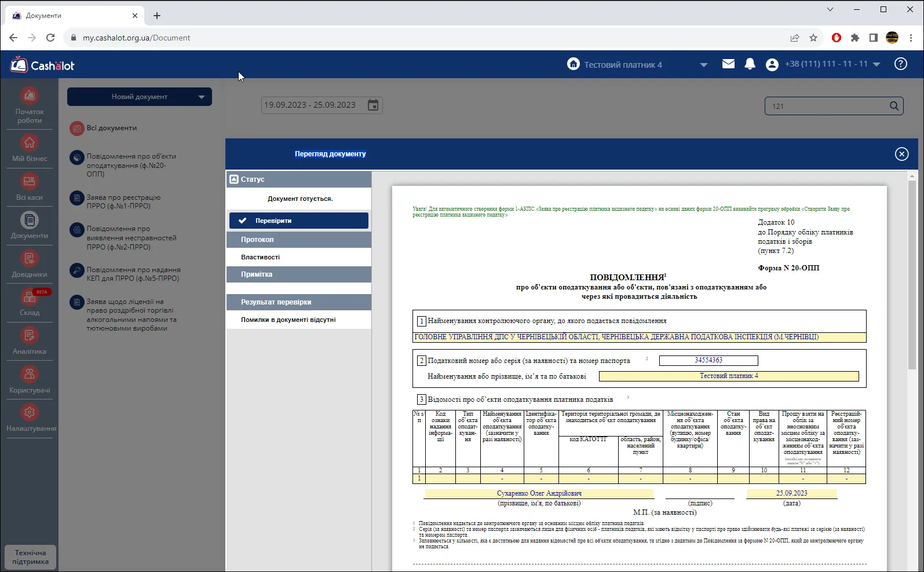Click the Технічна підтримка button
Screen dimensions: 924x572
click(x=30, y=557)
